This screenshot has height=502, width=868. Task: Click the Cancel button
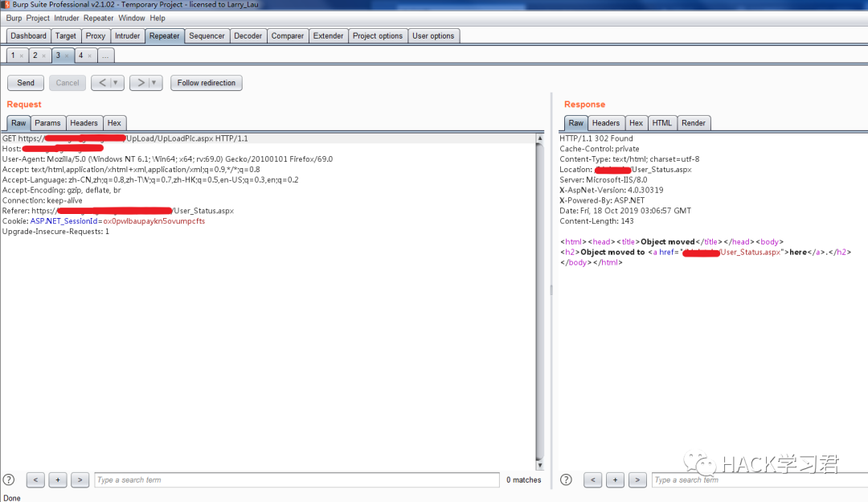[68, 83]
